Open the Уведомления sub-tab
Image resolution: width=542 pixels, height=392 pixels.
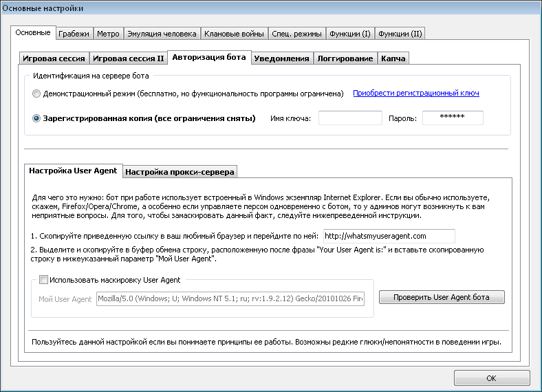pyautogui.click(x=282, y=58)
